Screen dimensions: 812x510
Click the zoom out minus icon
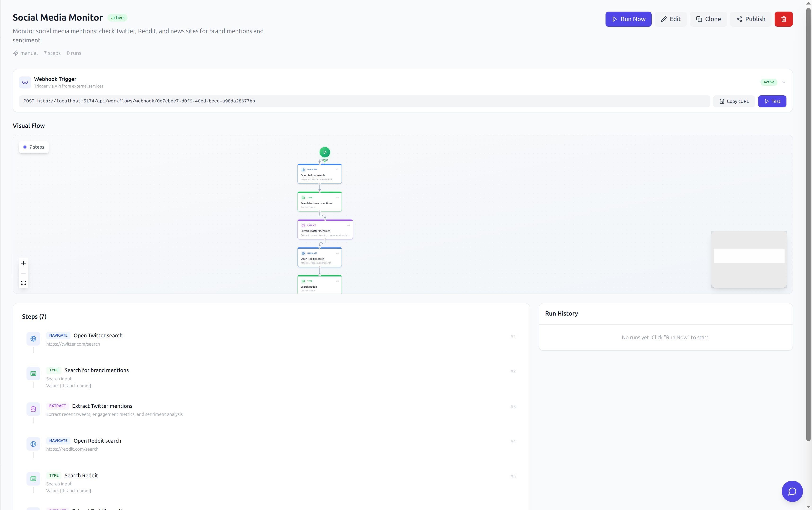pos(24,273)
